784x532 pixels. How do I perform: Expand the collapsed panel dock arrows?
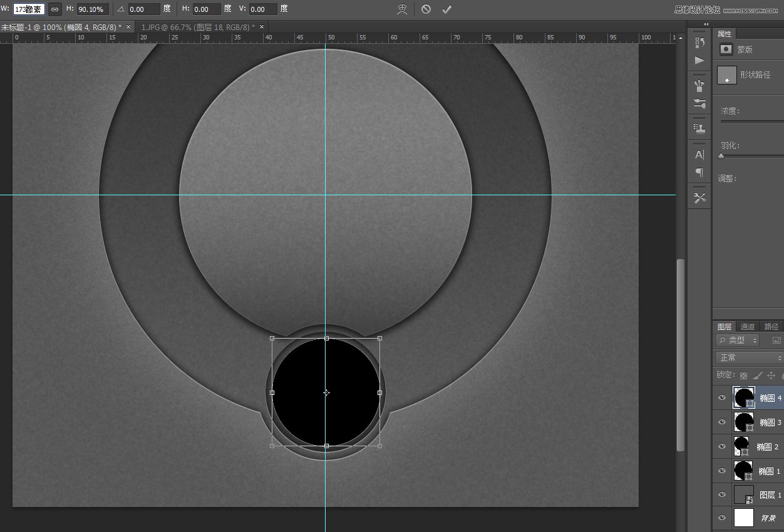(x=706, y=24)
